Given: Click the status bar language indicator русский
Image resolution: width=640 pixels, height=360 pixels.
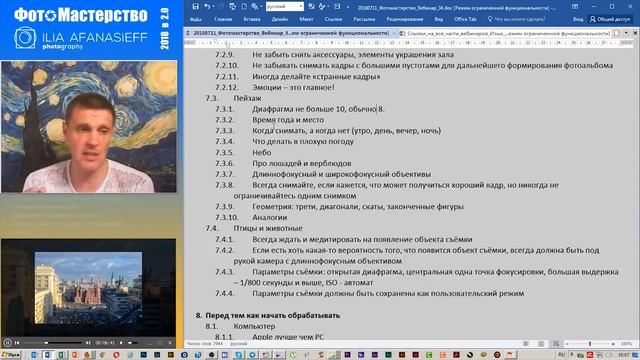Looking at the screenshot, I should [239, 344].
